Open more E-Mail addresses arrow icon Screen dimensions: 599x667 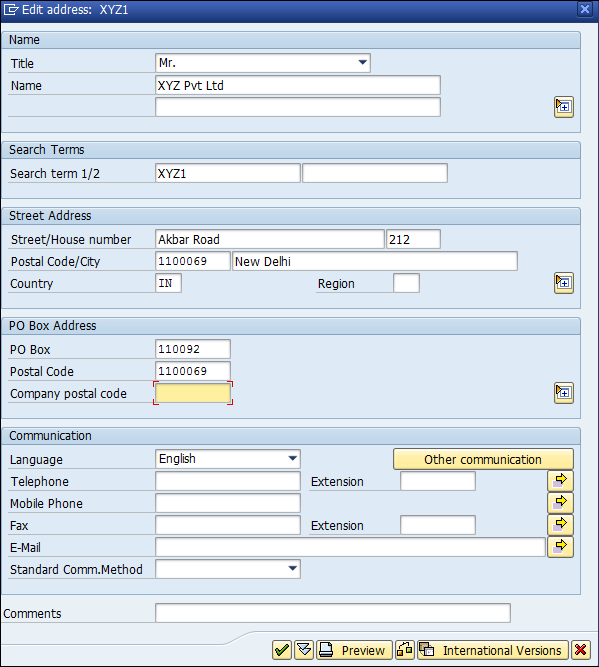pos(560,547)
